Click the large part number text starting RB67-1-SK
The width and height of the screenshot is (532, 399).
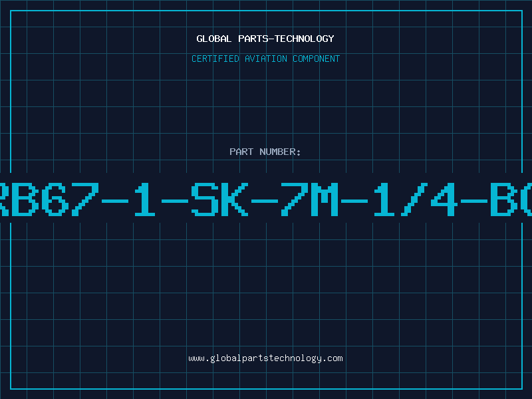[x=266, y=199]
